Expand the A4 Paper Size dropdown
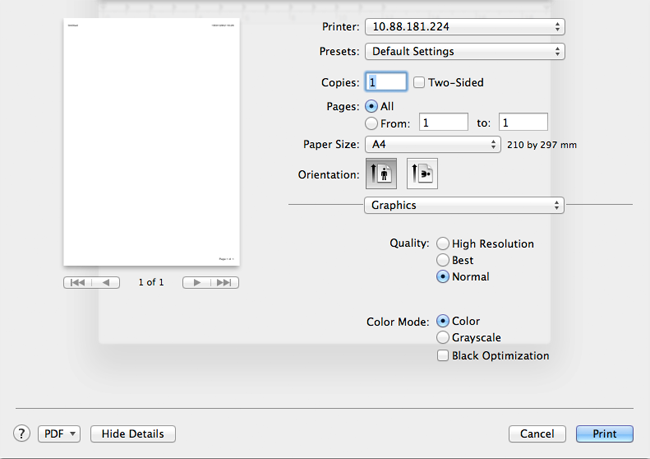Screen dimensions: 650x459 (432, 145)
